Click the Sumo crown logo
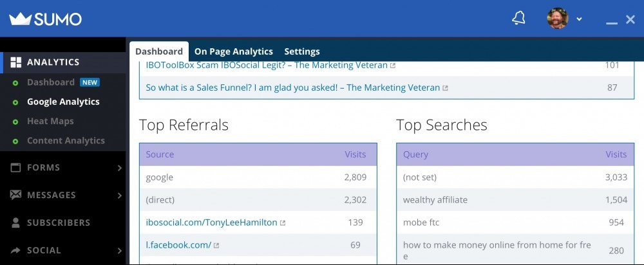The height and width of the screenshot is (265, 644). 20,19
